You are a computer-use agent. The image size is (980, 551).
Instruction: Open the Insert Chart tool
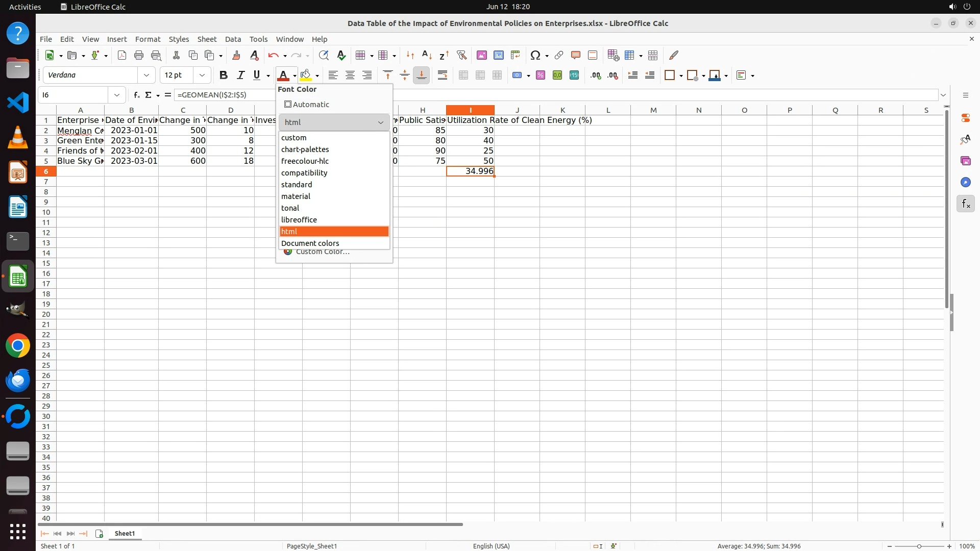[x=499, y=55]
